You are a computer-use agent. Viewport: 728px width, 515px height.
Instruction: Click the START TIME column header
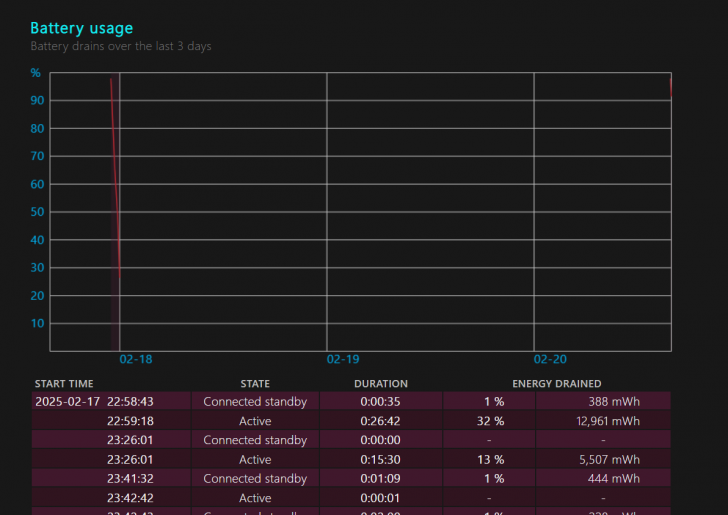(x=64, y=384)
